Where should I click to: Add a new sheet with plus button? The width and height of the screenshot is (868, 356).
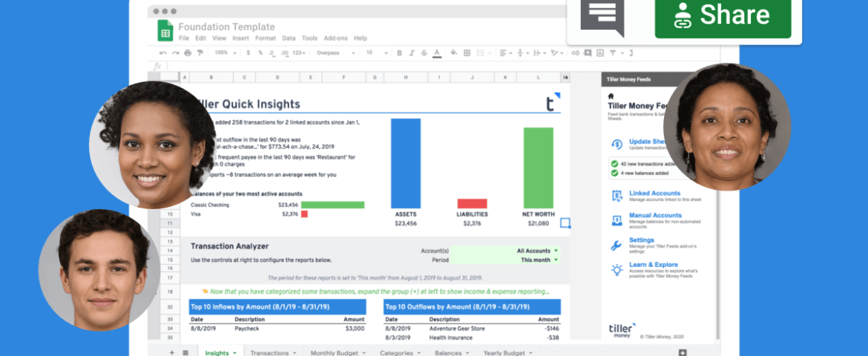pyautogui.click(x=171, y=352)
